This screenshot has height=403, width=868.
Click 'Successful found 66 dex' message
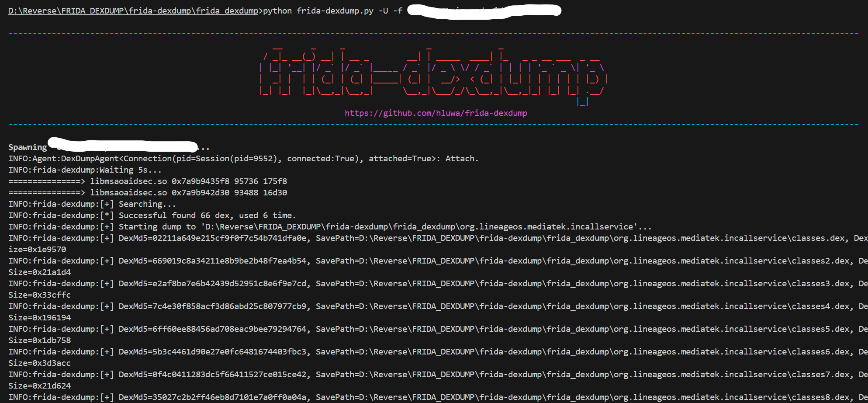(x=207, y=215)
